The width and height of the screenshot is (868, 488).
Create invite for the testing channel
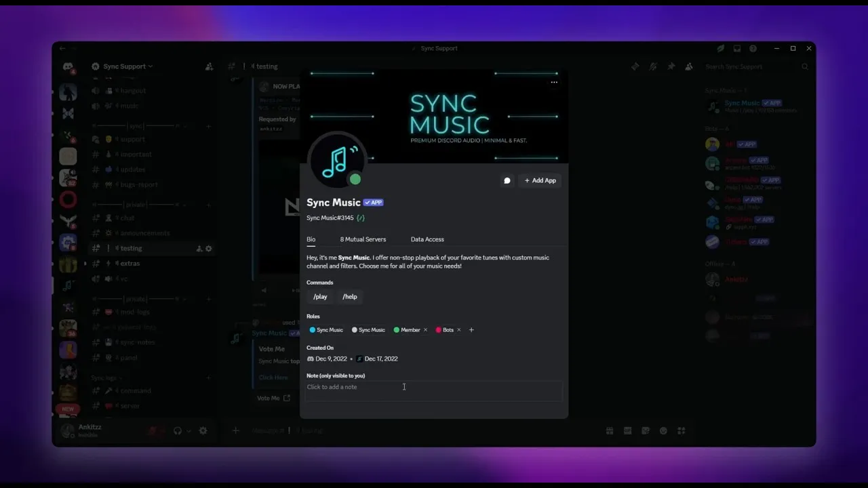pyautogui.click(x=199, y=249)
